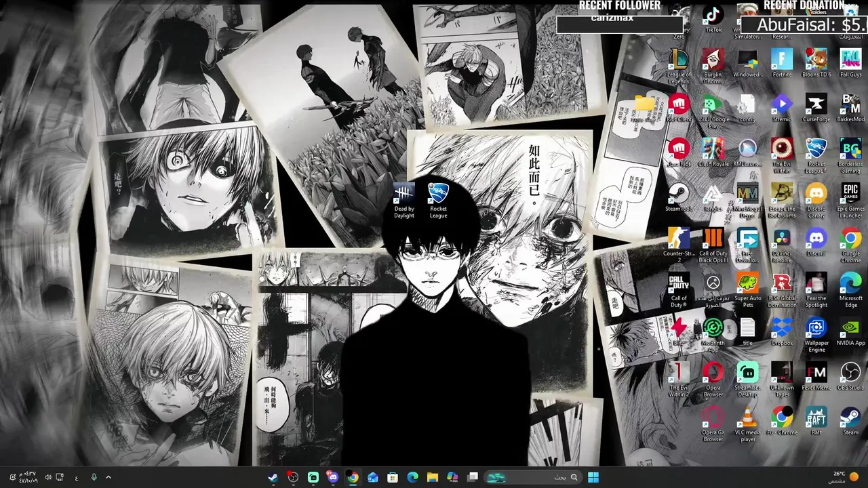Open Unknown Tapes desktop shortcut
The height and width of the screenshot is (488, 868).
tap(782, 380)
